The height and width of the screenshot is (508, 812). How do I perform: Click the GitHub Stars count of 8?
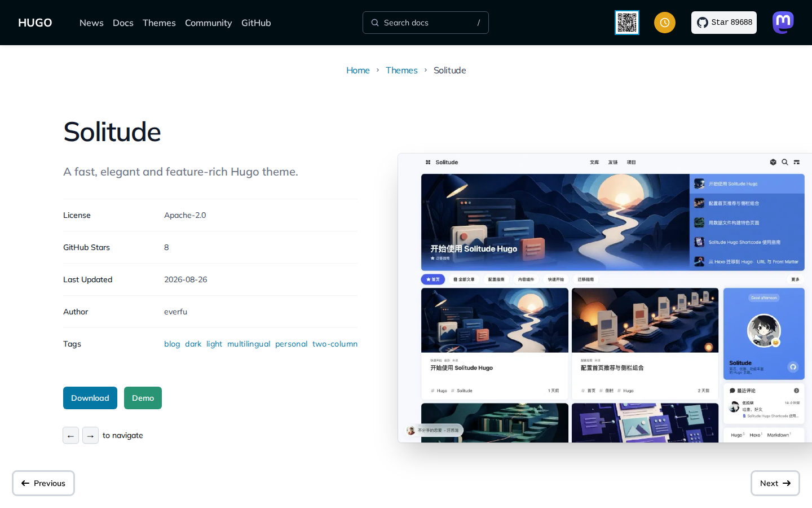click(x=166, y=247)
